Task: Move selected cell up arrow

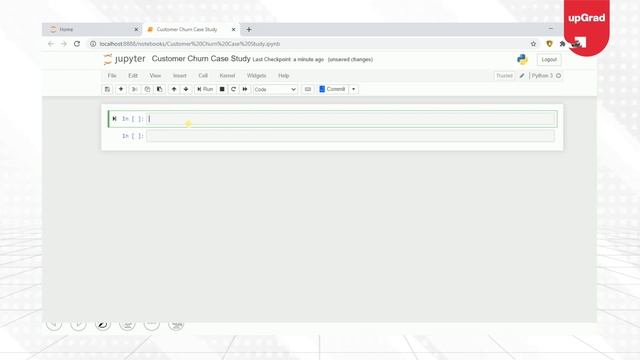Action: [x=174, y=89]
